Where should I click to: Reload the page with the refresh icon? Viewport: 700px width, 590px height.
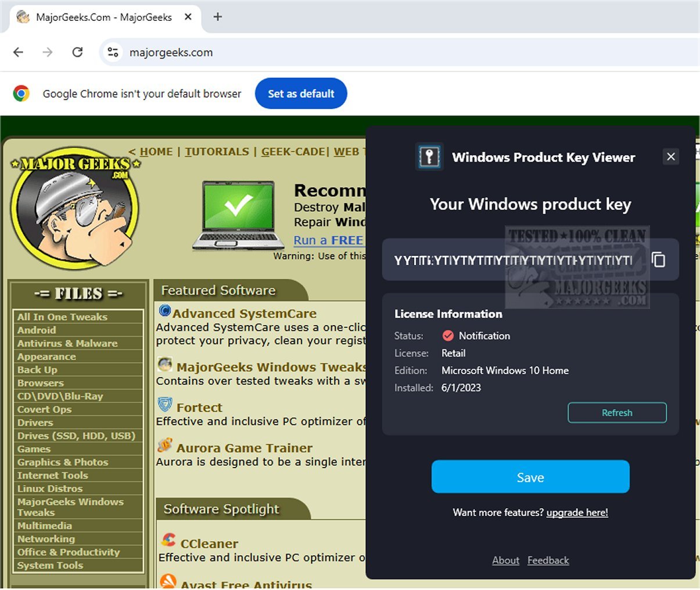[x=77, y=52]
